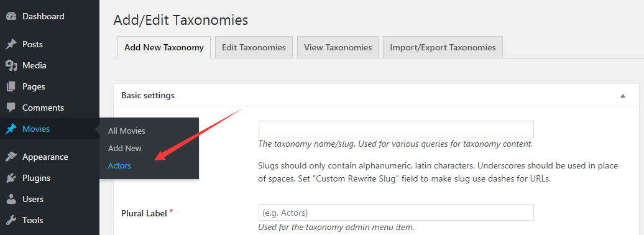
Task: Click the Comments speech bubble icon
Action: [11, 108]
